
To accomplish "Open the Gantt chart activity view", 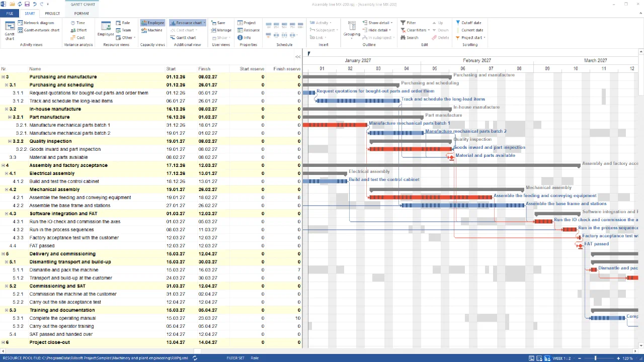I will click(10, 30).
